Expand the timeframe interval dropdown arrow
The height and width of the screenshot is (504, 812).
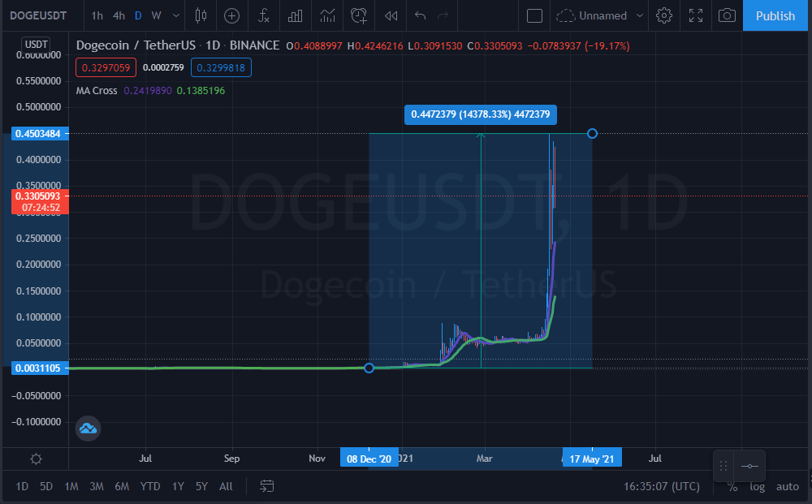(x=176, y=15)
